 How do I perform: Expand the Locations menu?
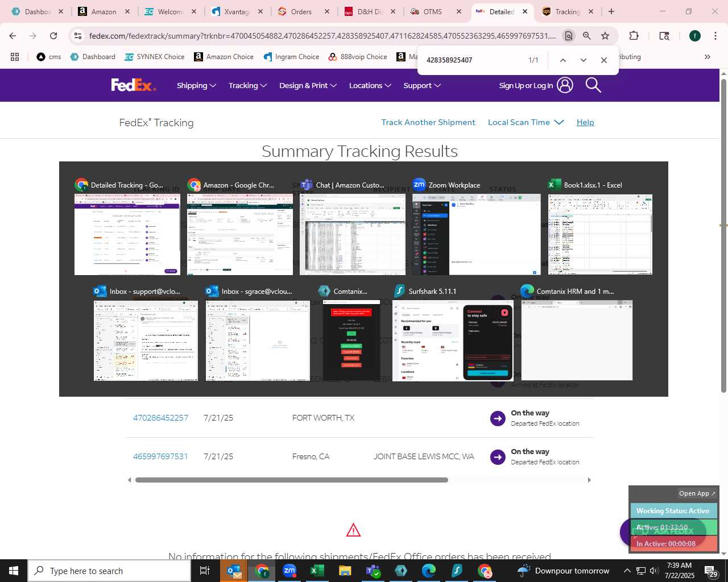pos(370,85)
